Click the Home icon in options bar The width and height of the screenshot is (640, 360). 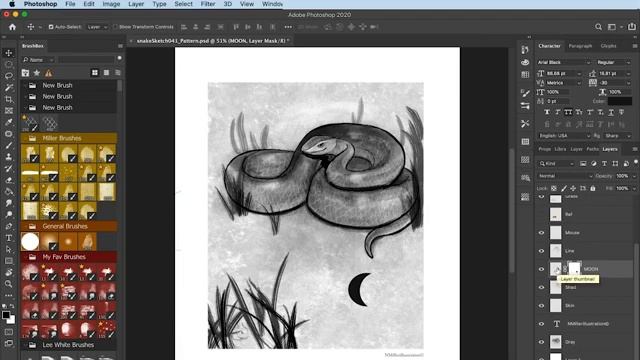tap(12, 27)
